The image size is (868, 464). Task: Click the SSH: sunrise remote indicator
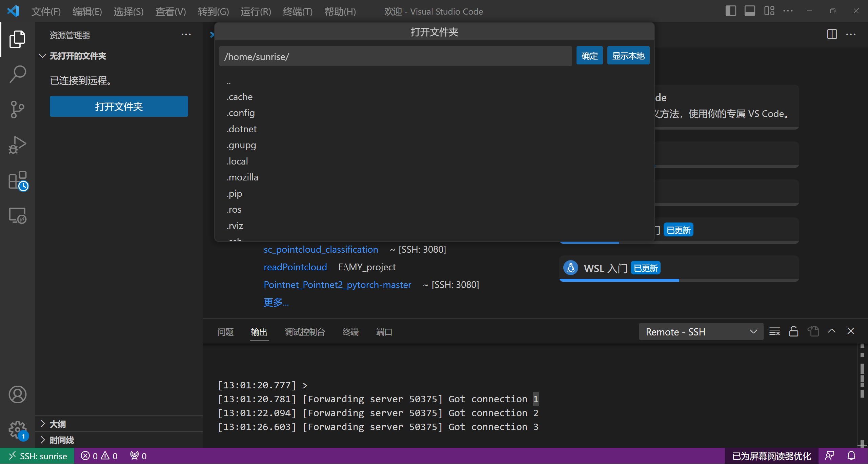[37, 456]
